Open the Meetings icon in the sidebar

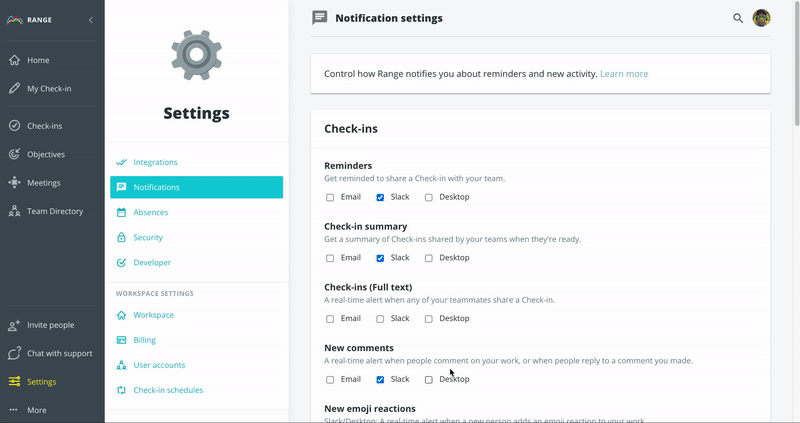(x=14, y=183)
